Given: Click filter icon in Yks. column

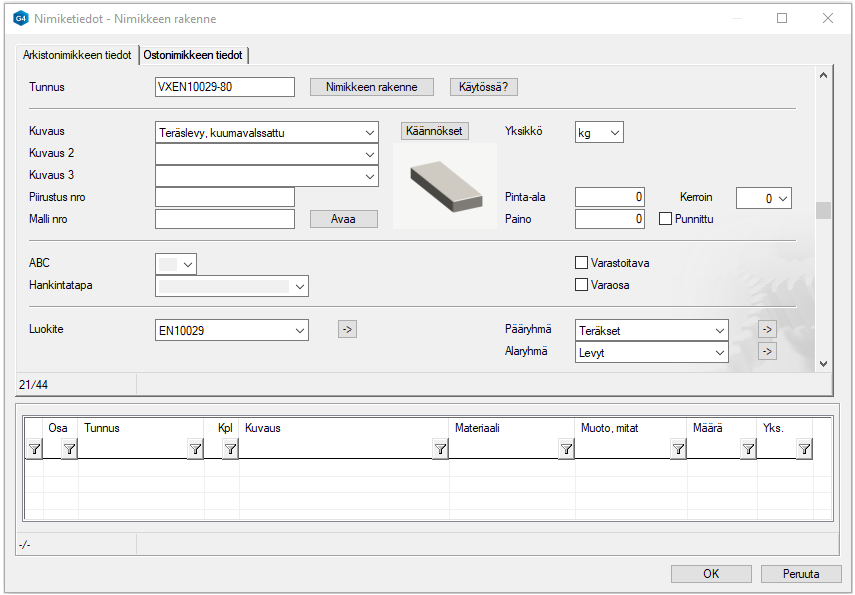Looking at the screenshot, I should click(804, 450).
